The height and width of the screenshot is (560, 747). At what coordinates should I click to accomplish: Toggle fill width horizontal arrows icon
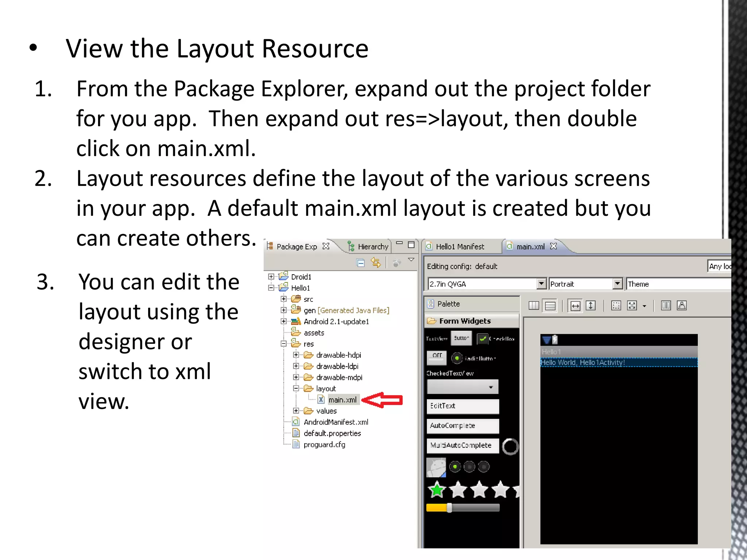(575, 306)
